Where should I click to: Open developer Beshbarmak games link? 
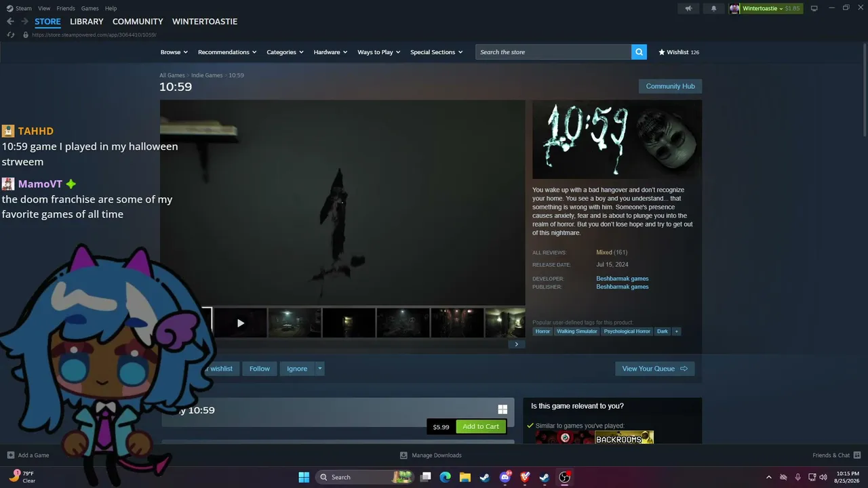click(x=623, y=279)
